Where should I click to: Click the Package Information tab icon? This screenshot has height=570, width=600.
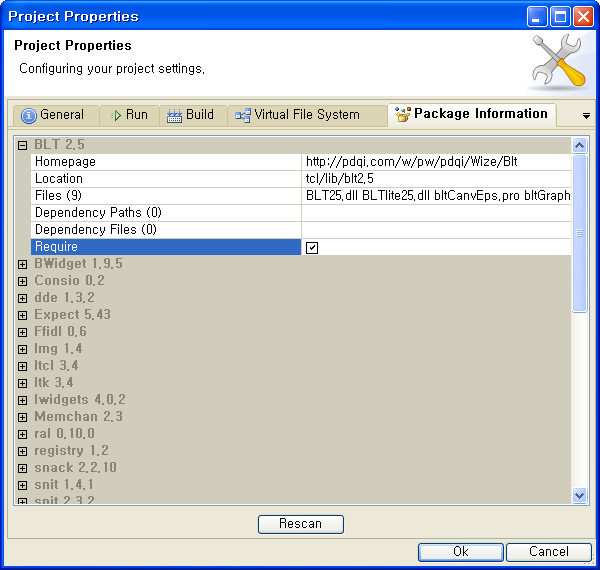tap(402, 115)
